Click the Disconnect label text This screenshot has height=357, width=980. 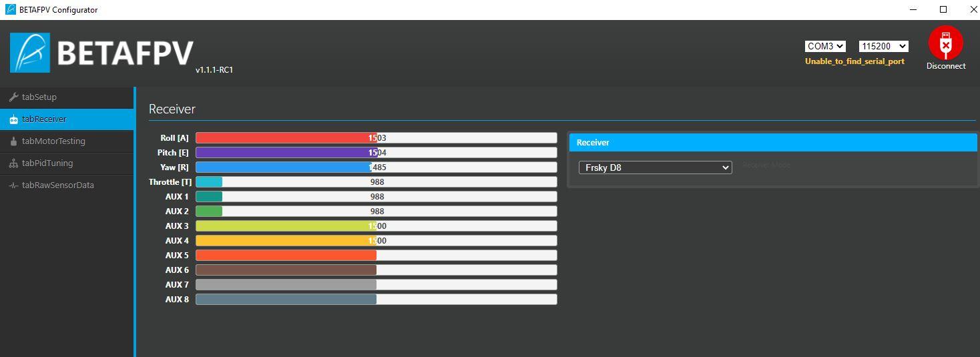(945, 66)
